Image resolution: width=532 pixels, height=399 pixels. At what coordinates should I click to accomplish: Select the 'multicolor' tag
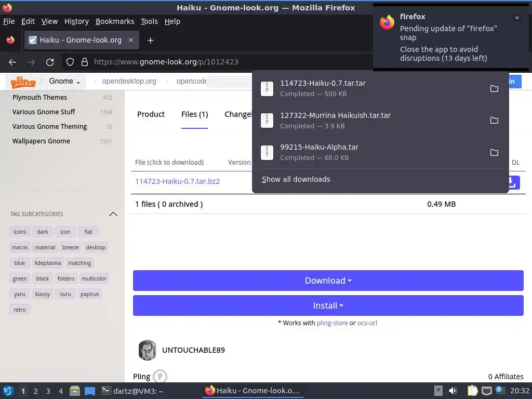tap(94, 278)
